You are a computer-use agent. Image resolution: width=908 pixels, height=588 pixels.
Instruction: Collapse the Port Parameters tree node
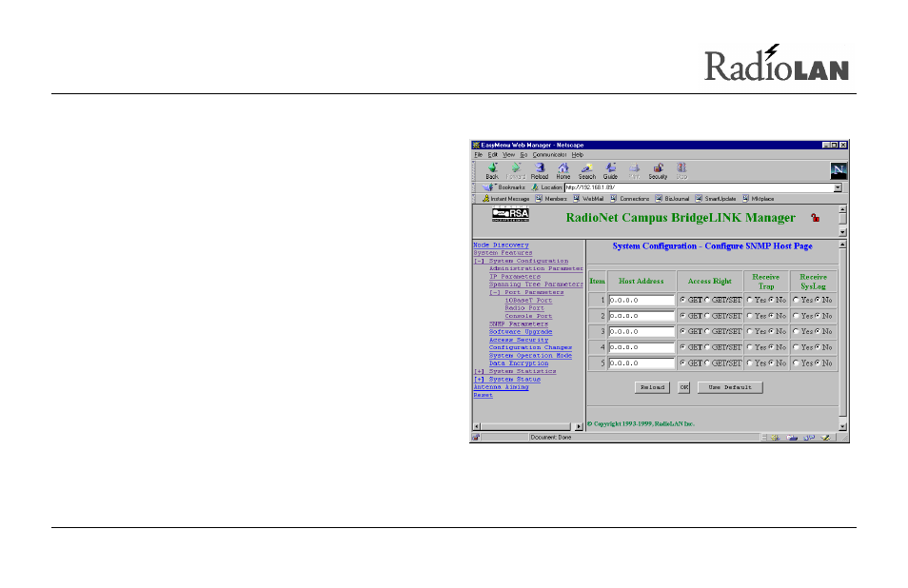click(x=495, y=292)
